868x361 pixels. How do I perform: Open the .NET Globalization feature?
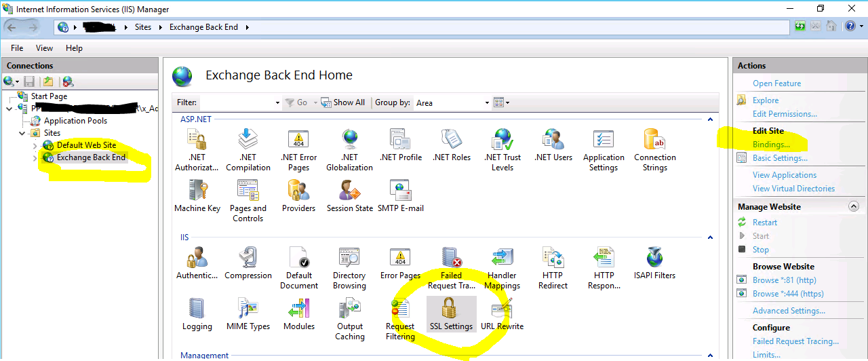coord(349,150)
